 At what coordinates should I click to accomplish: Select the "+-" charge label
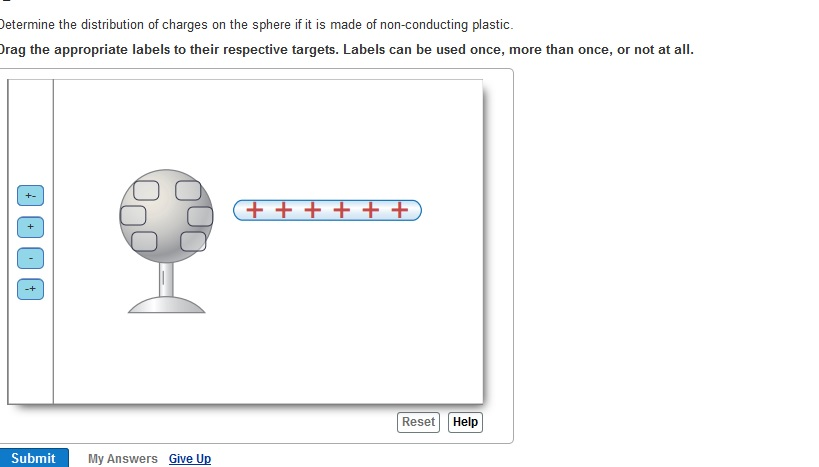[x=30, y=195]
